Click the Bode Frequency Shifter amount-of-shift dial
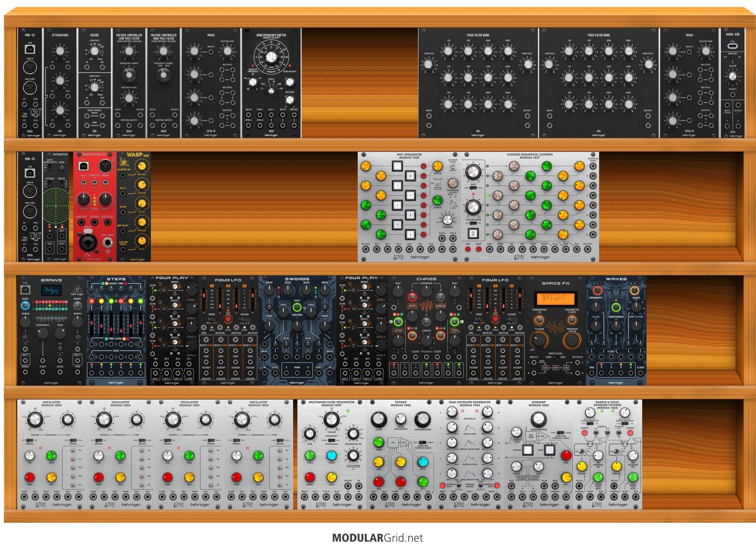 tap(271, 57)
